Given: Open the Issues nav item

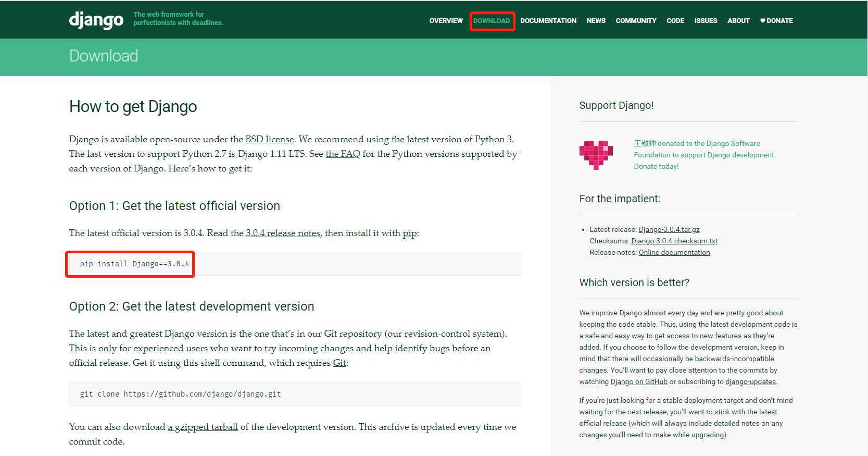Looking at the screenshot, I should click(x=706, y=21).
